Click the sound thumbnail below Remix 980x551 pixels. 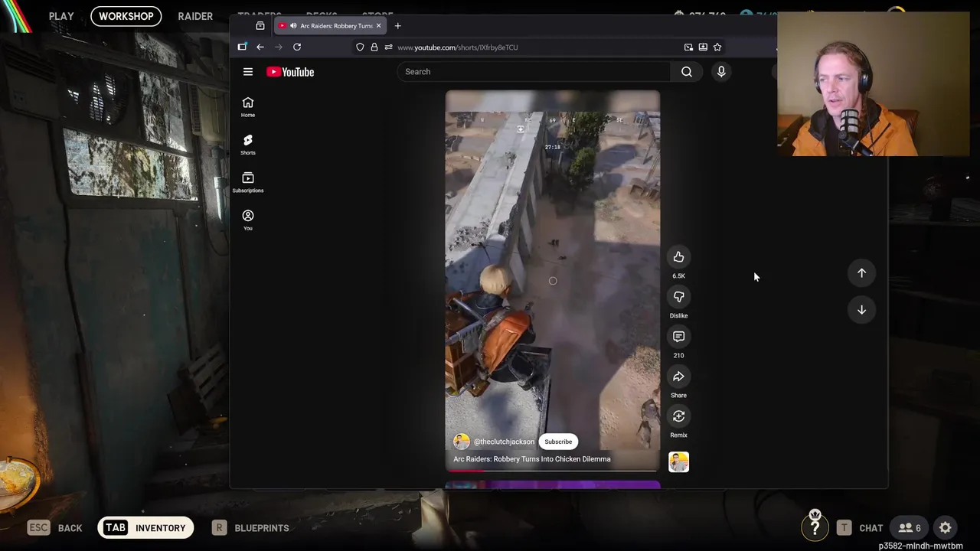[x=678, y=462]
